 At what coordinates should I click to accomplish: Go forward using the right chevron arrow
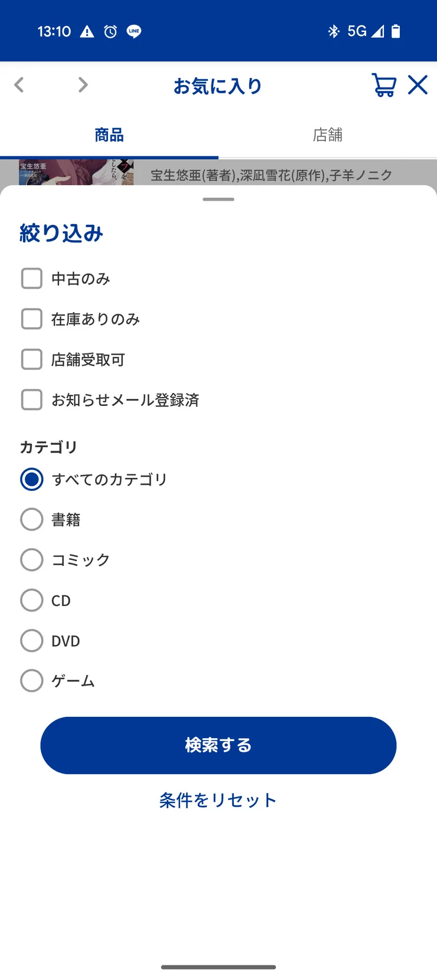83,85
